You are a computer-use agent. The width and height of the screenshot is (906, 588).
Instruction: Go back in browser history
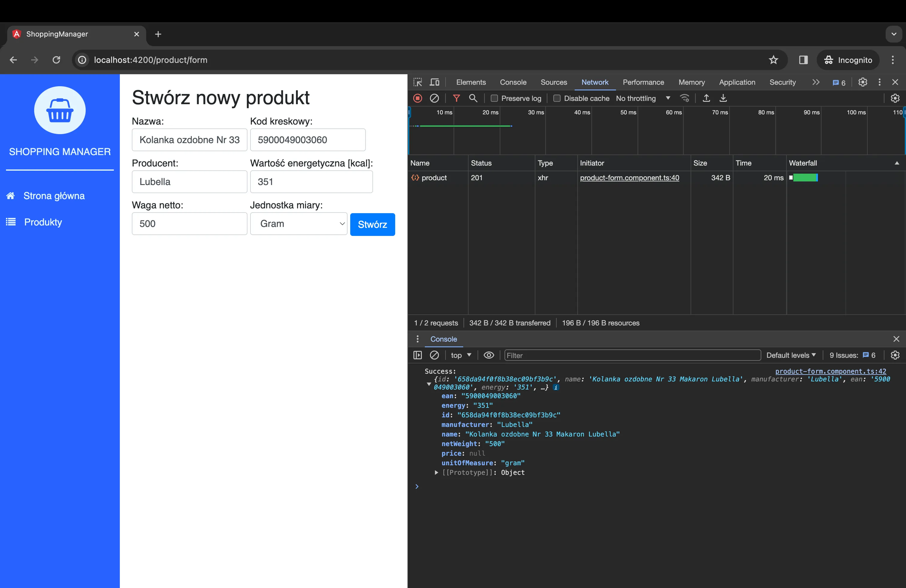(x=13, y=60)
